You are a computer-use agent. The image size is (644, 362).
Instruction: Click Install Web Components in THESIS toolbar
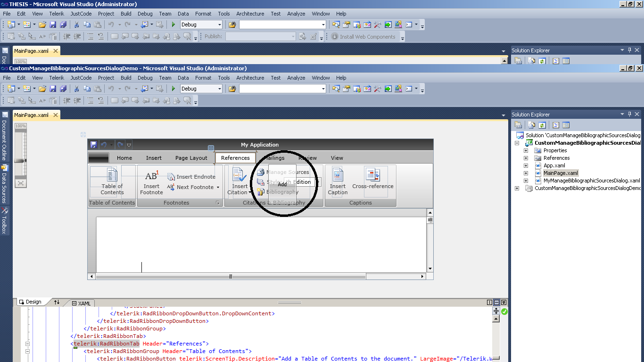pyautogui.click(x=363, y=36)
